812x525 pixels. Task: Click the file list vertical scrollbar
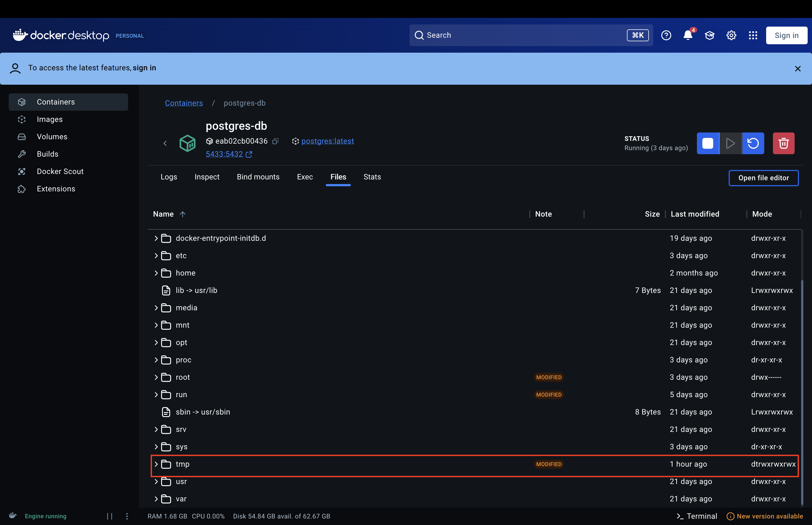point(802,392)
